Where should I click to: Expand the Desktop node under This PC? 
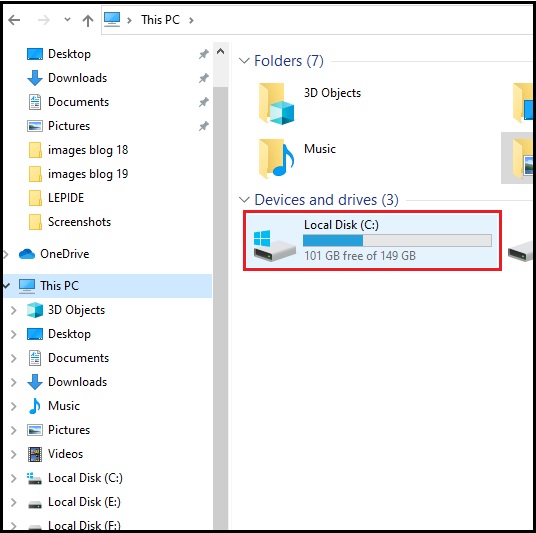click(14, 334)
